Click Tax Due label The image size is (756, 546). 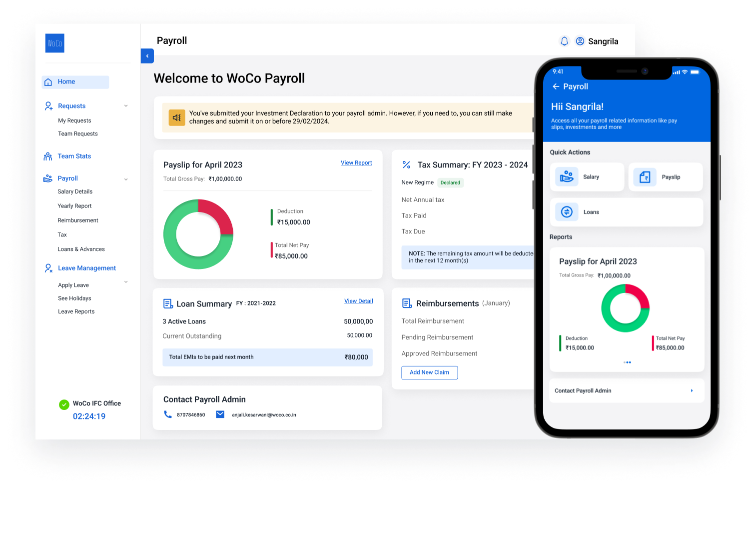[413, 231]
